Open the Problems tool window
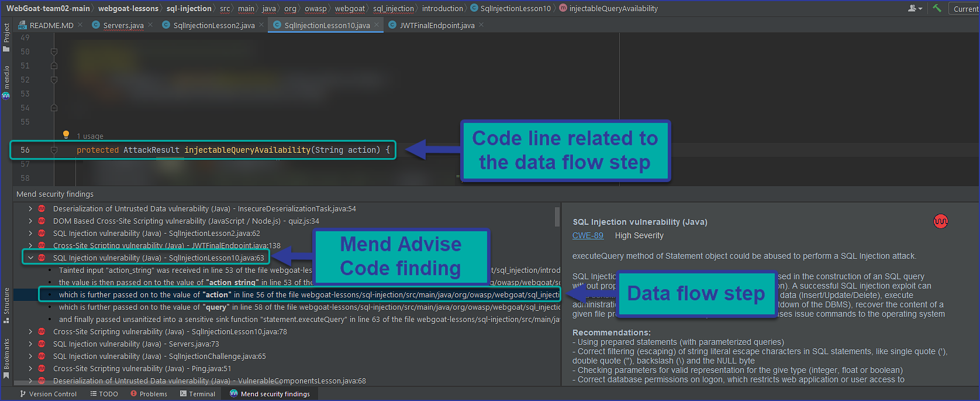Viewport: 980px width, 401px height. pyautogui.click(x=149, y=394)
